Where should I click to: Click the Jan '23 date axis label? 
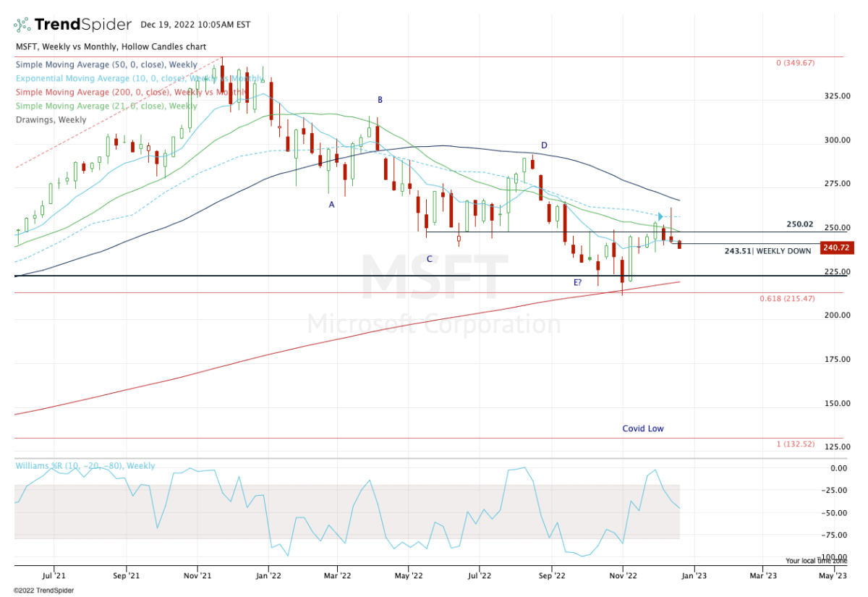[x=694, y=577]
